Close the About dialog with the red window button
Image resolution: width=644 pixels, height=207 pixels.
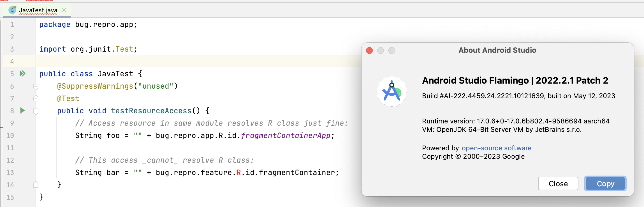pos(369,50)
